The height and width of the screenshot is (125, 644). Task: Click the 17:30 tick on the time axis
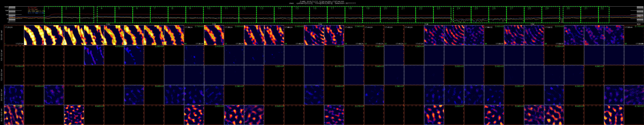[108, 24]
